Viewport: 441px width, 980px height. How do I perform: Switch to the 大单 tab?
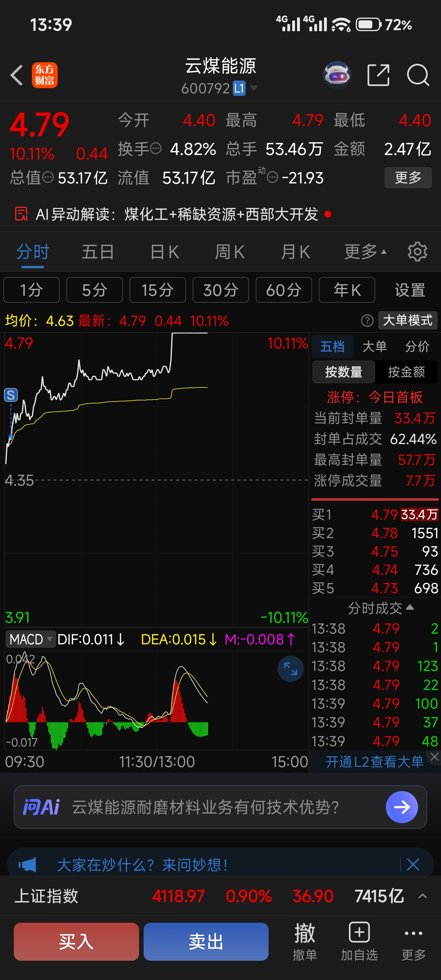click(x=375, y=346)
